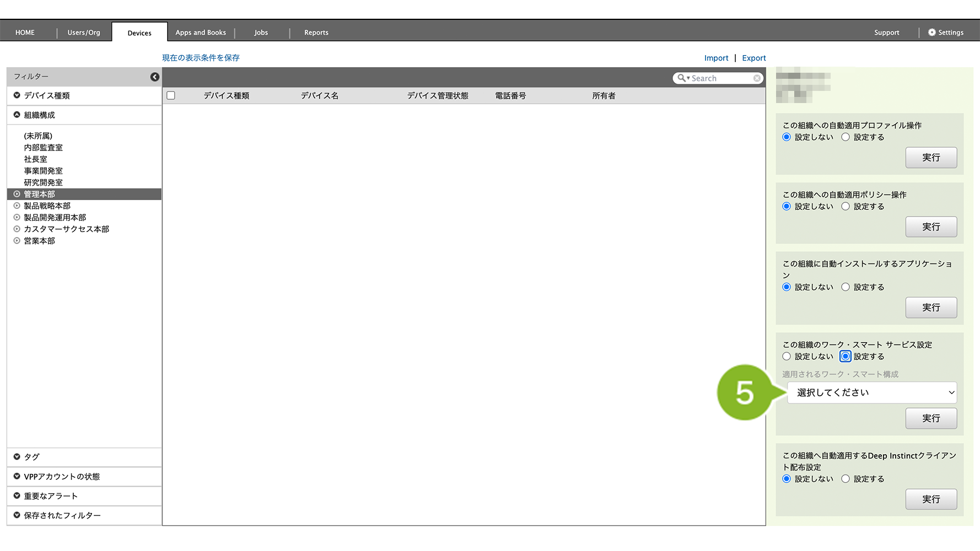Click 実行 button under Work Smart settings
The width and height of the screenshot is (980, 551).
930,418
